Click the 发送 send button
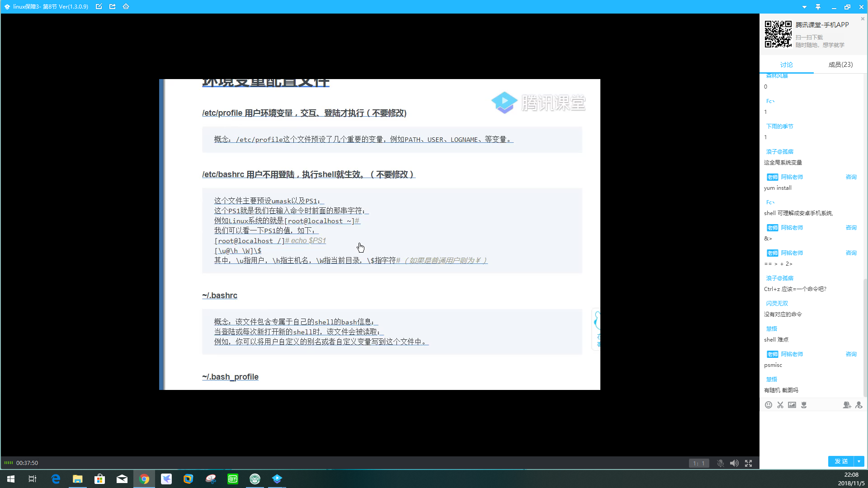Image resolution: width=868 pixels, height=488 pixels. pyautogui.click(x=841, y=461)
